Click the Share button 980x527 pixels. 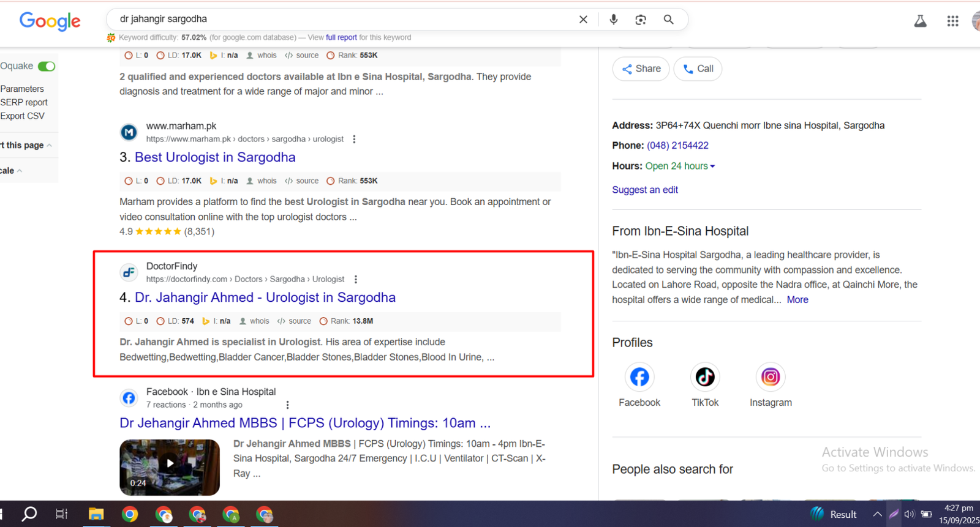click(641, 69)
